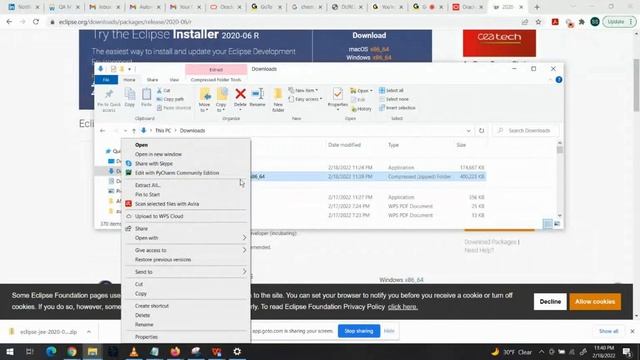
Task: Choose Rename in the context menu
Action: 144,324
